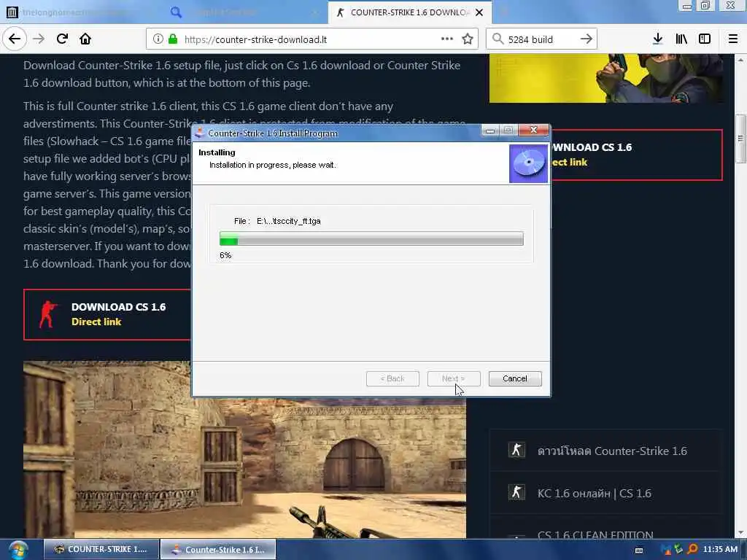Click the browser forward arrow

pyautogui.click(x=39, y=39)
